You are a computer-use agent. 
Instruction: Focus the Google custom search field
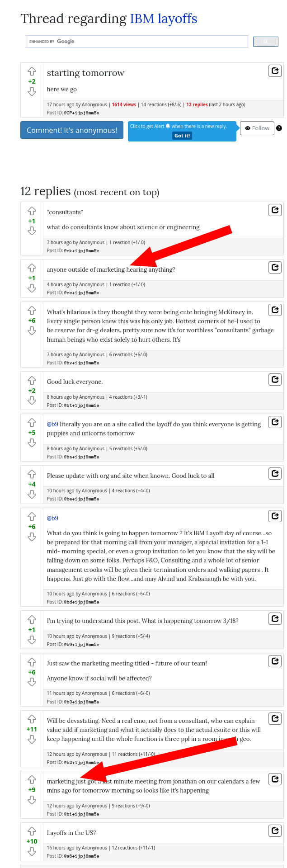(137, 42)
